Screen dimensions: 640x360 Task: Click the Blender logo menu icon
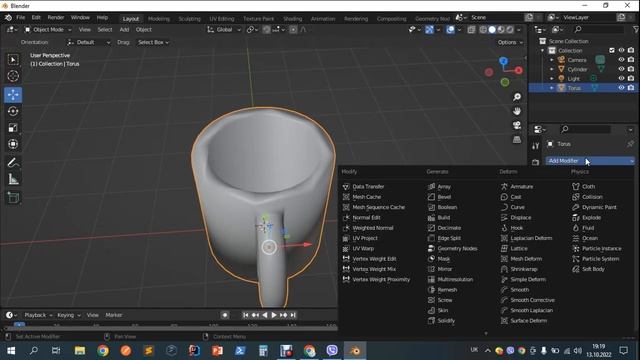[x=8, y=18]
